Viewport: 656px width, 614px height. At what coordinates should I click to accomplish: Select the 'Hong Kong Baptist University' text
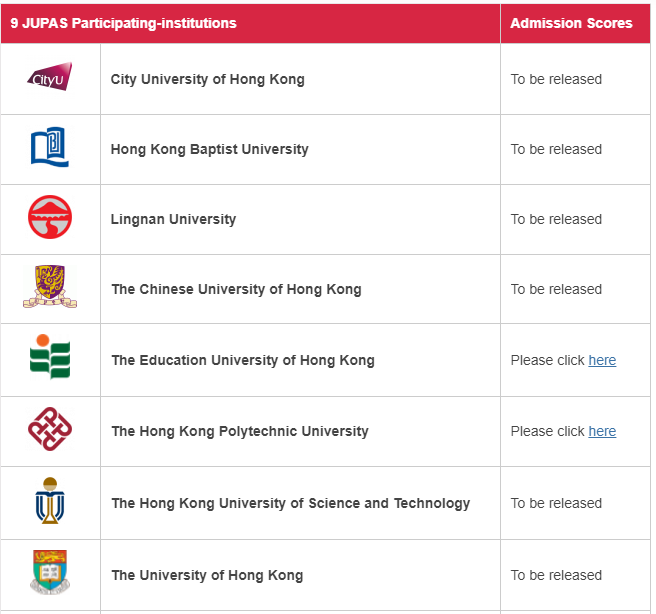pos(209,149)
